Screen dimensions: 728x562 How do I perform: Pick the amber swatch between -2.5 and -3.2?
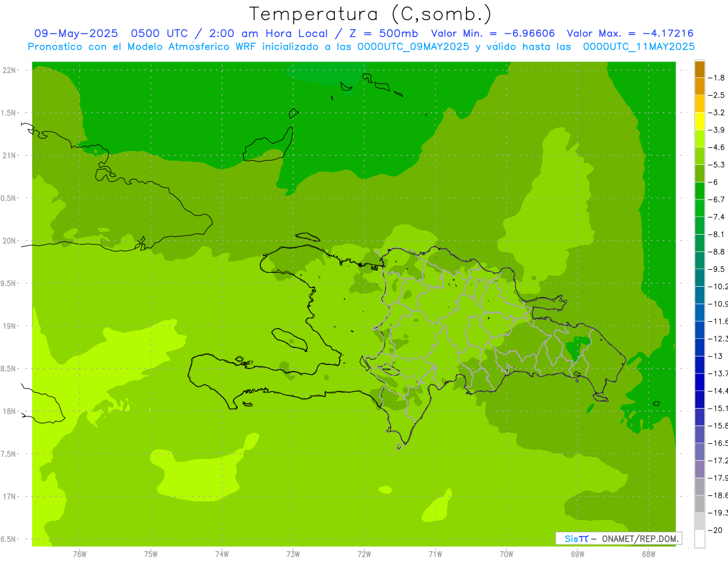tap(699, 104)
